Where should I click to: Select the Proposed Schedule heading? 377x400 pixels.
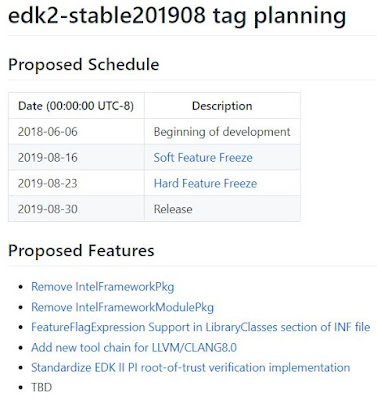(83, 64)
